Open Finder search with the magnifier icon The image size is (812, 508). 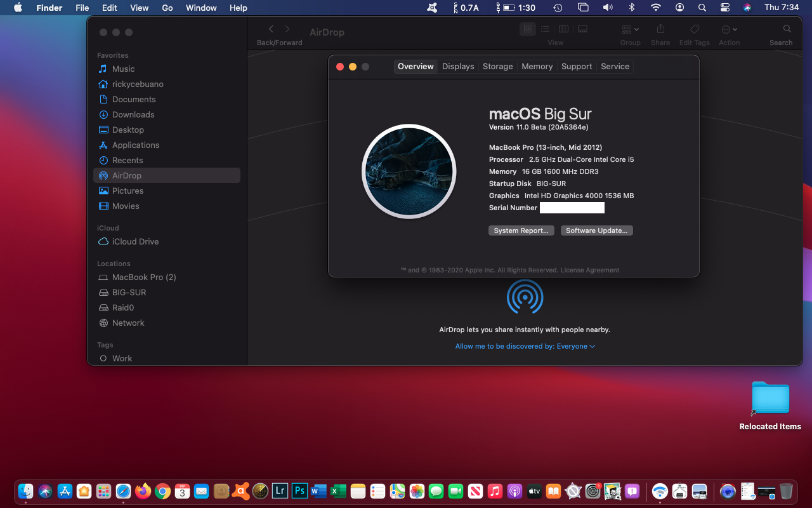coord(787,29)
